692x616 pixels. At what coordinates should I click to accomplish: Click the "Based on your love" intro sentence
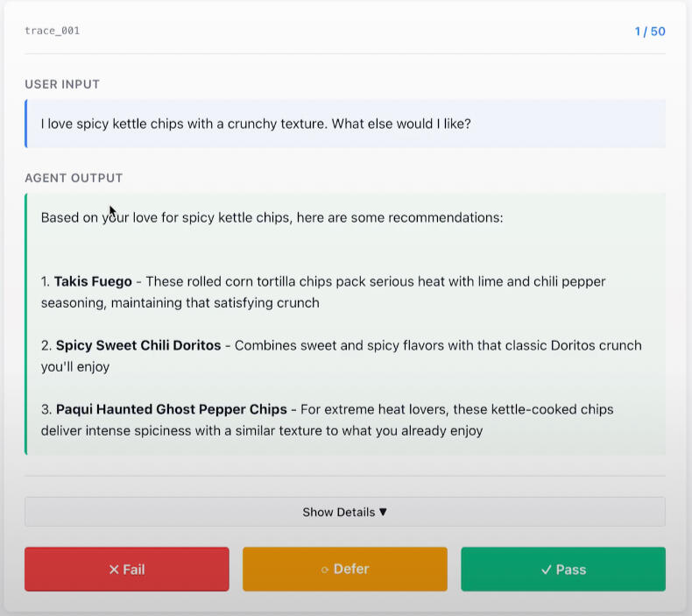click(272, 217)
